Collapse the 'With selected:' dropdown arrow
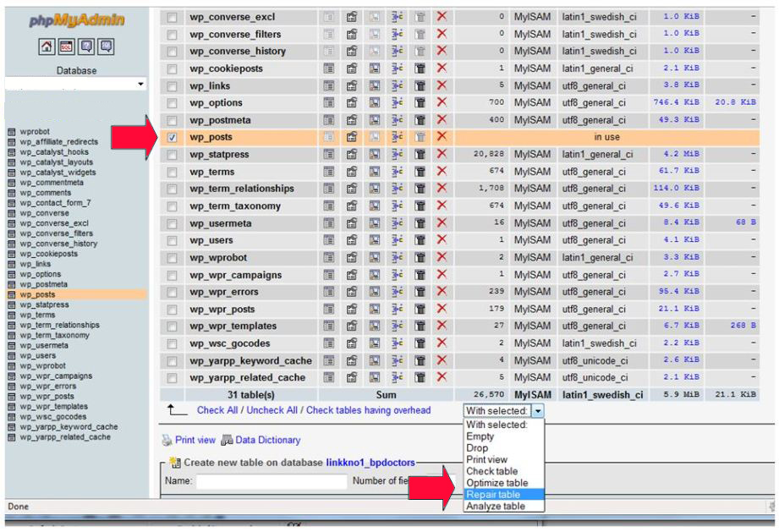 [538, 411]
